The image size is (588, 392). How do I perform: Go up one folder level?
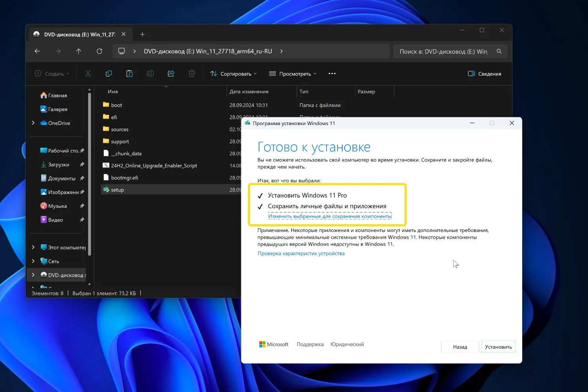[x=78, y=51]
